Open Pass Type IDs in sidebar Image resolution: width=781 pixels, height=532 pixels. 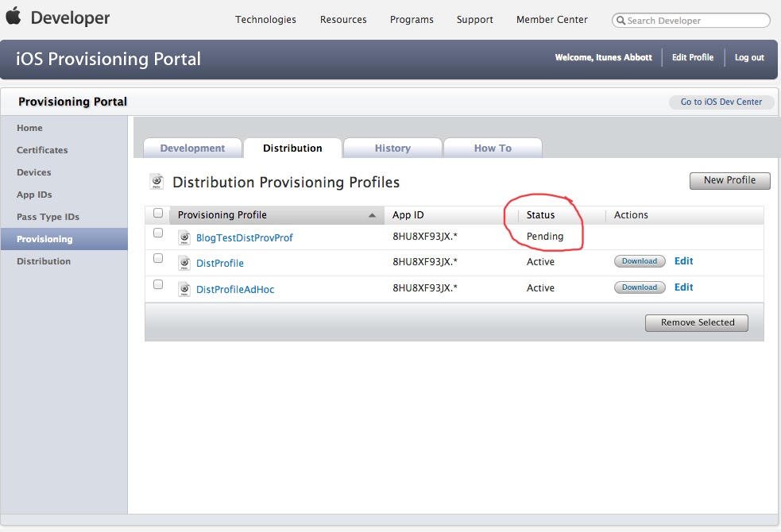[48, 217]
